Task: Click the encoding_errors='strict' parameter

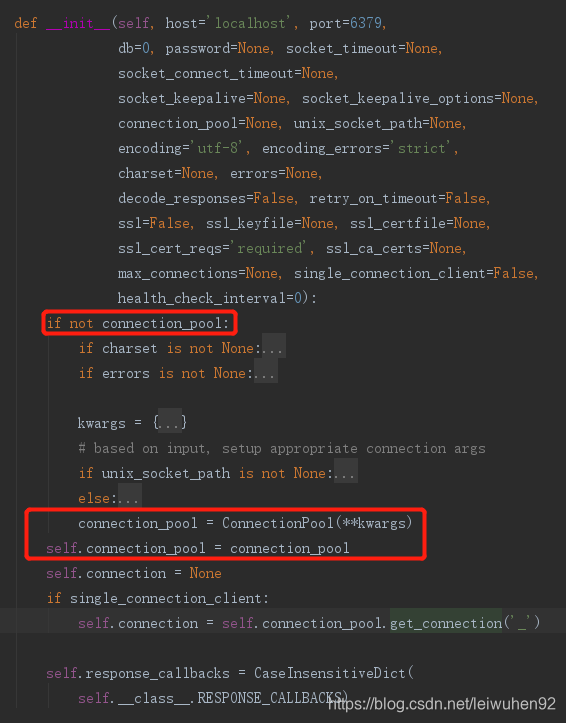Action: [x=358, y=148]
